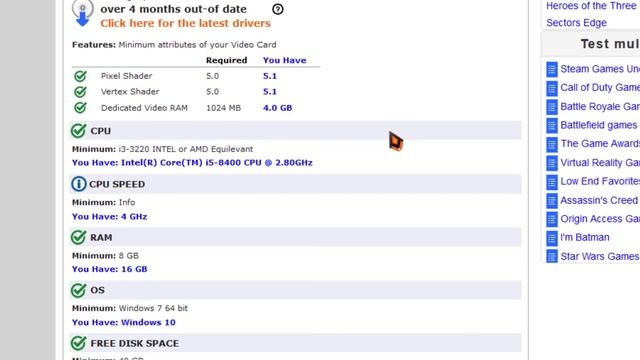Screen dimensions: 640x360
Task: Click the list icon beside Origin Access
Action: (x=552, y=219)
